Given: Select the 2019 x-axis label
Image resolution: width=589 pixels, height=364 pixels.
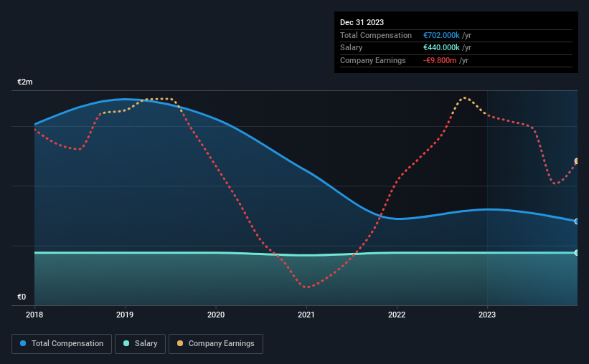Looking at the screenshot, I should pyautogui.click(x=125, y=315).
